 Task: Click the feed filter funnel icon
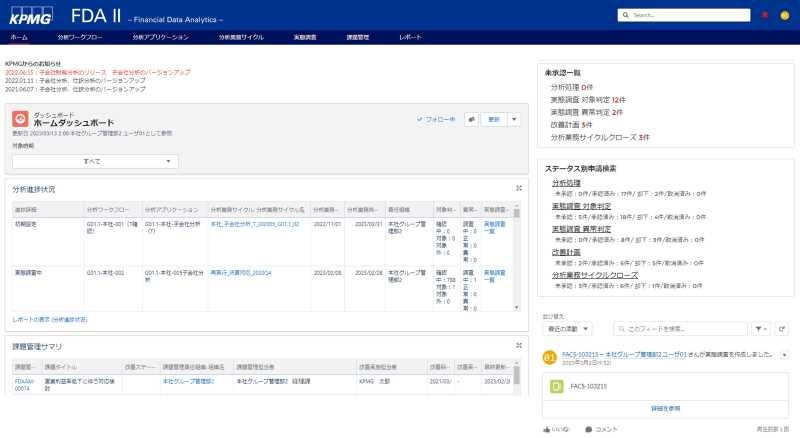759,328
